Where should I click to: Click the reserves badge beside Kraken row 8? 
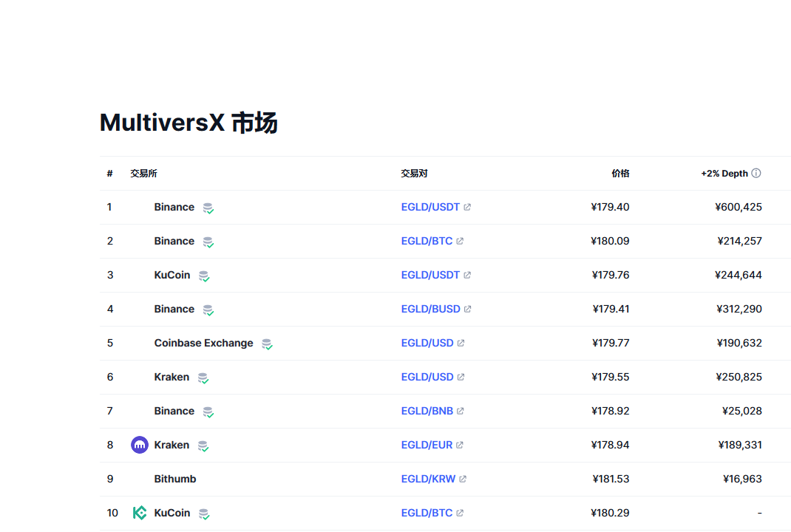[203, 446]
